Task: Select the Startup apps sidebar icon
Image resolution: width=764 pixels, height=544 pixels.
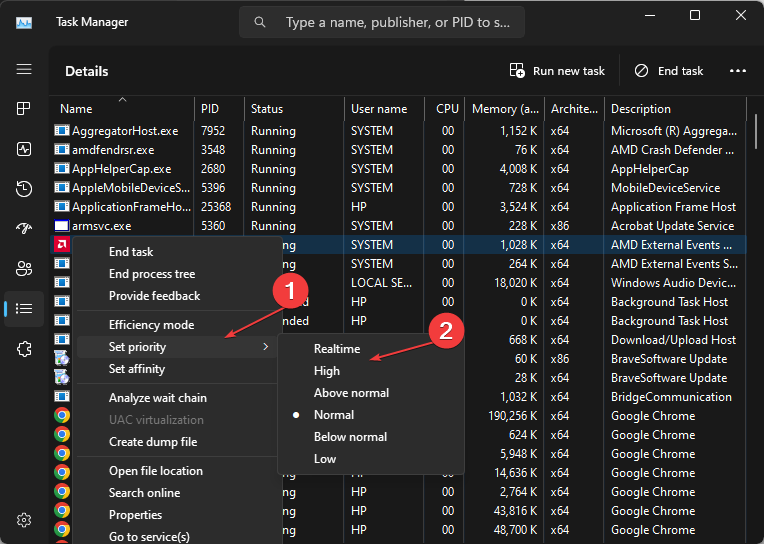Action: pyautogui.click(x=24, y=229)
